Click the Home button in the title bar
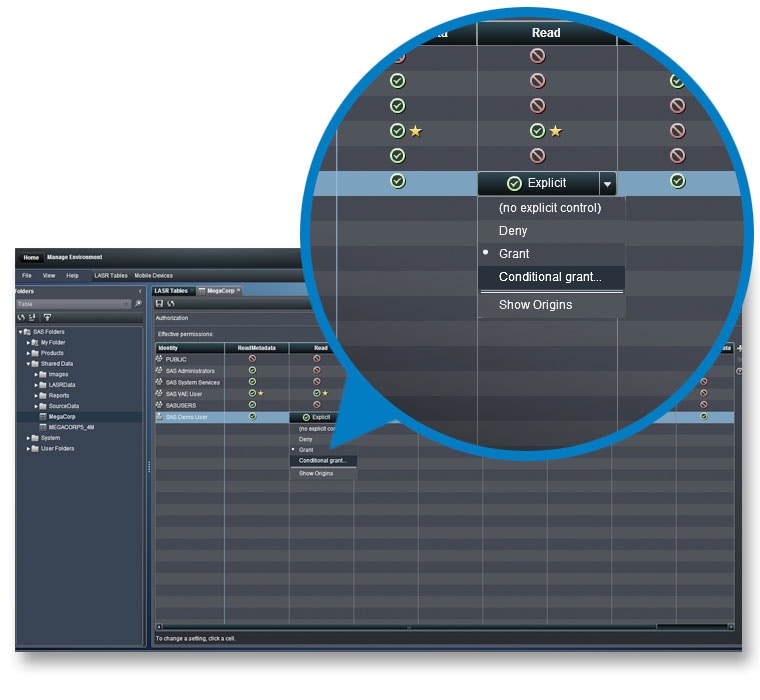This screenshot has width=760, height=700. pos(31,257)
